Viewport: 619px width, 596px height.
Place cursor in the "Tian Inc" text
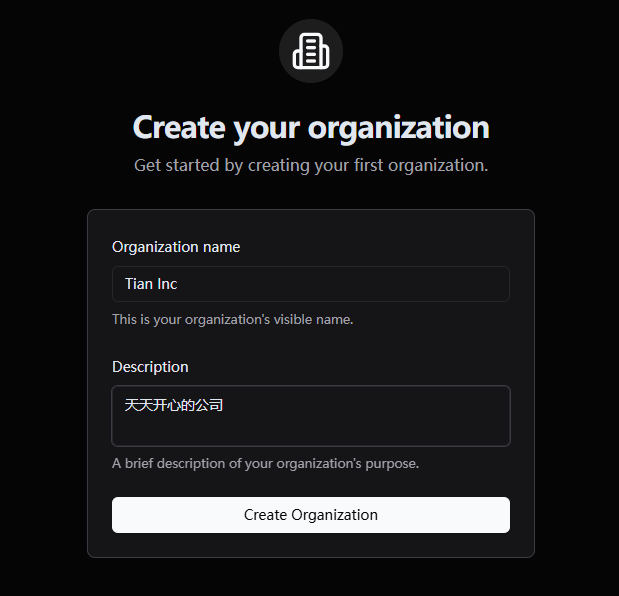click(x=151, y=284)
